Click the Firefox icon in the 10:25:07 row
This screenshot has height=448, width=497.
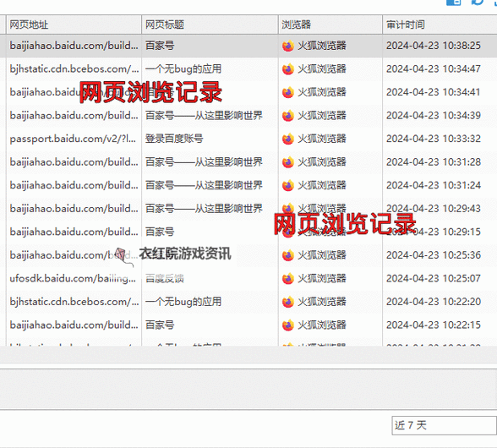point(288,279)
